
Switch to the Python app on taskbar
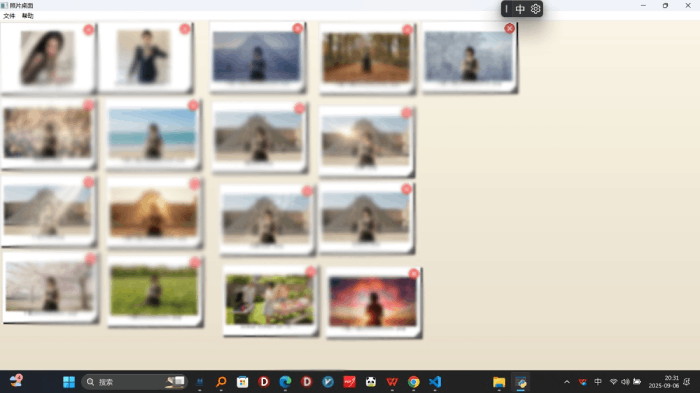pos(521,382)
